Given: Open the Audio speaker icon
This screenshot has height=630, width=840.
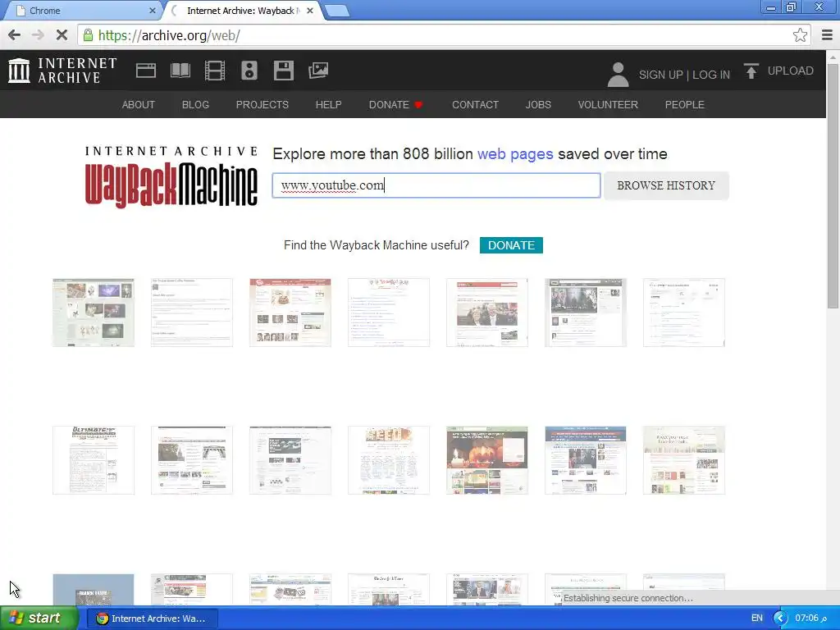Looking at the screenshot, I should pyautogui.click(x=249, y=71).
